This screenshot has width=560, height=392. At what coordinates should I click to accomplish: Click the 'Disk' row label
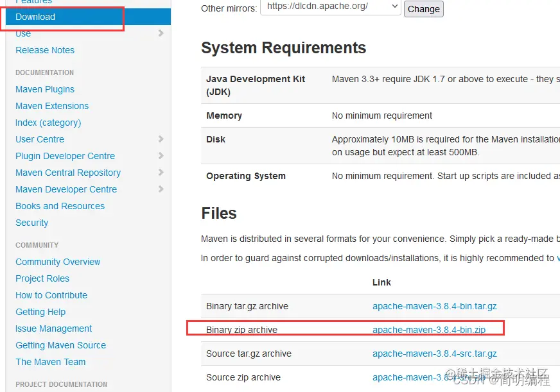216,139
